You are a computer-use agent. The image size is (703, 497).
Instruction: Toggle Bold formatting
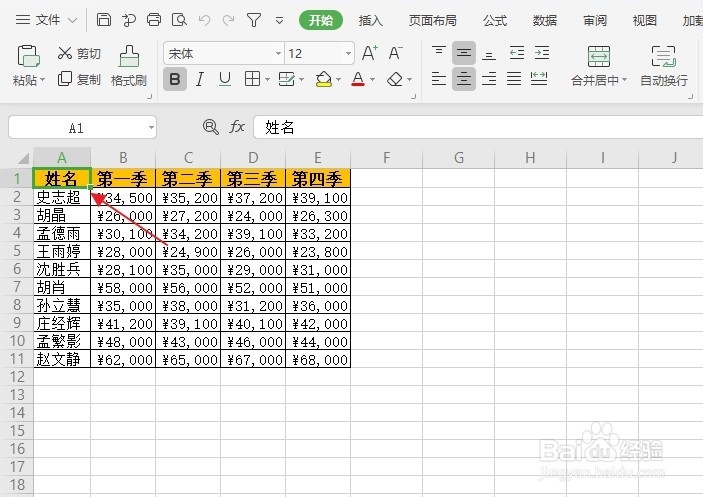pos(175,79)
